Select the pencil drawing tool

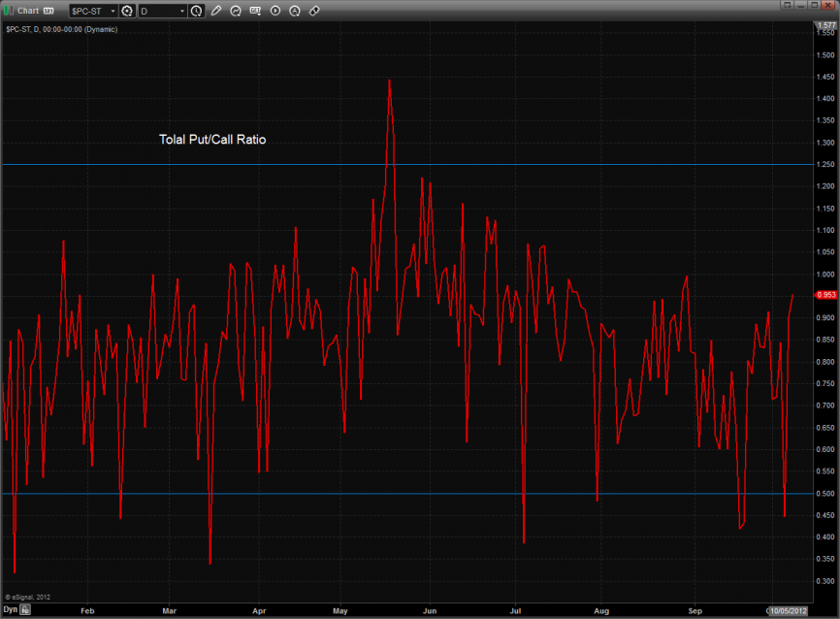coord(215,11)
